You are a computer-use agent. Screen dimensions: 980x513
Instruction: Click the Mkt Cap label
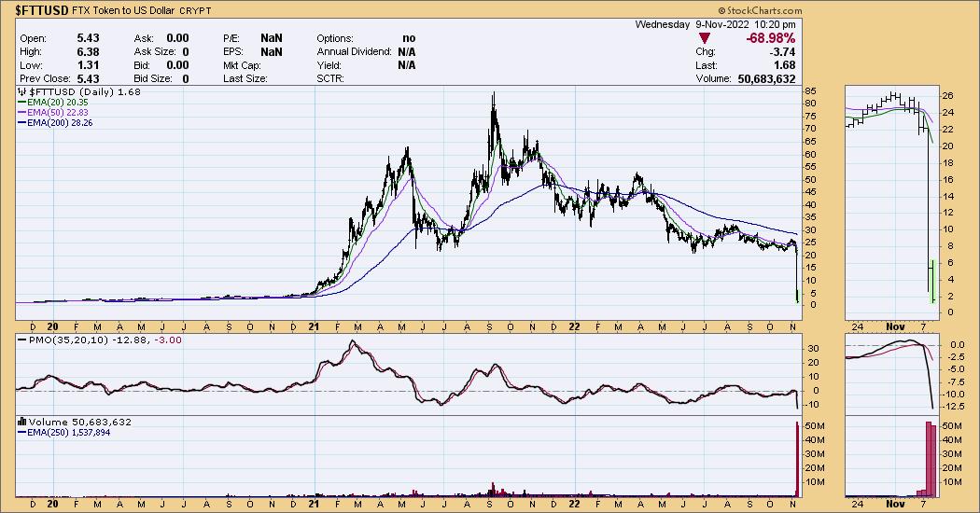pyautogui.click(x=243, y=65)
